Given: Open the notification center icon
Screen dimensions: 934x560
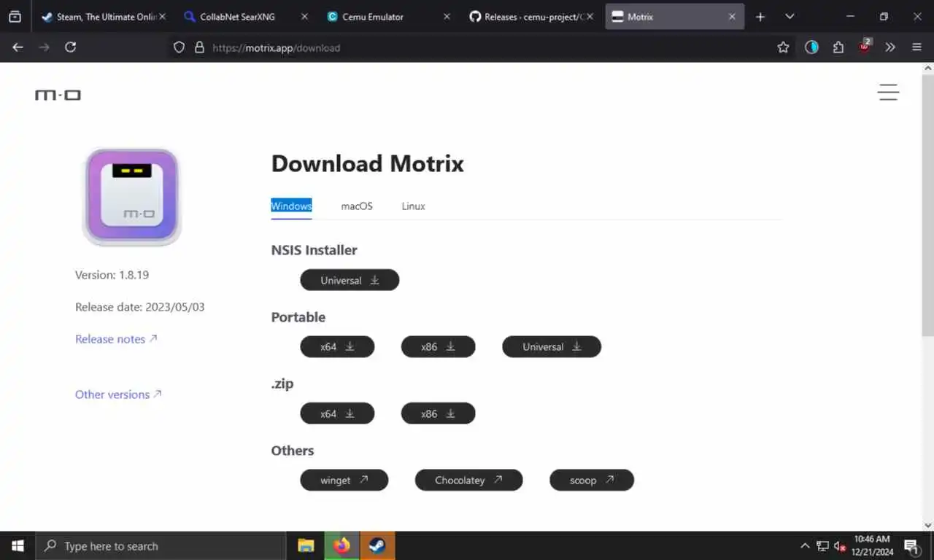Looking at the screenshot, I should [x=912, y=546].
